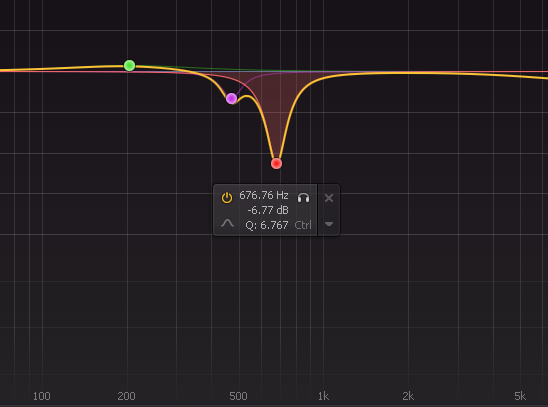Toggle the band power button in popup

(227, 198)
